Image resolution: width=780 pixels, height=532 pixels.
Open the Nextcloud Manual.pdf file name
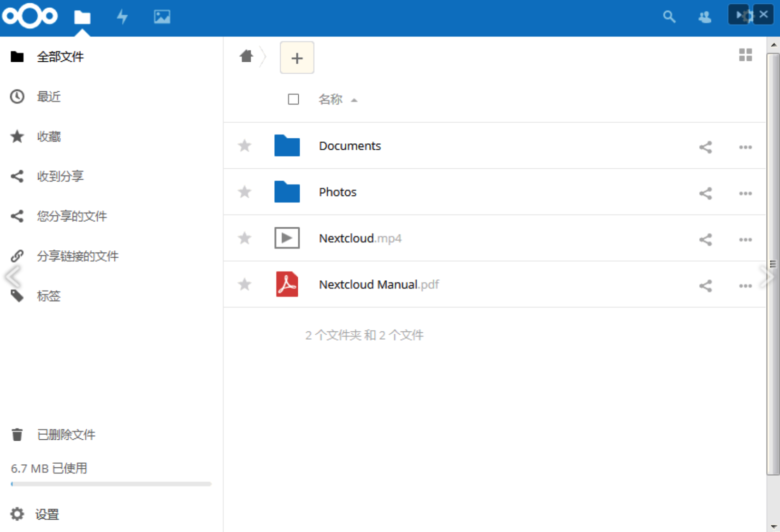click(379, 284)
